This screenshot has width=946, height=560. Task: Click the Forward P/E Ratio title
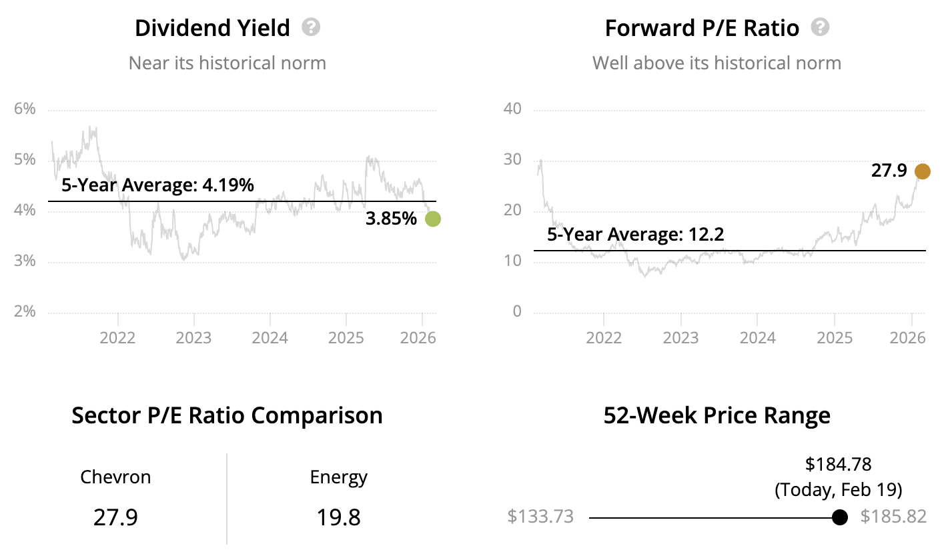click(702, 29)
